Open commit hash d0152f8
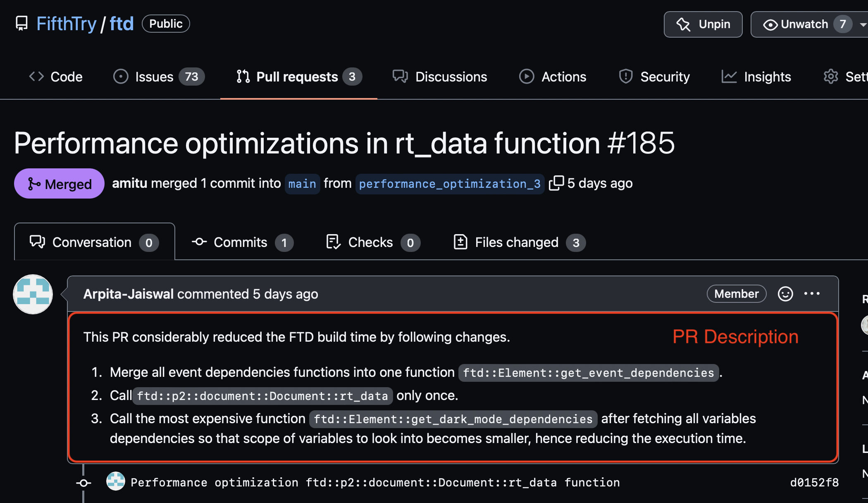 814,482
